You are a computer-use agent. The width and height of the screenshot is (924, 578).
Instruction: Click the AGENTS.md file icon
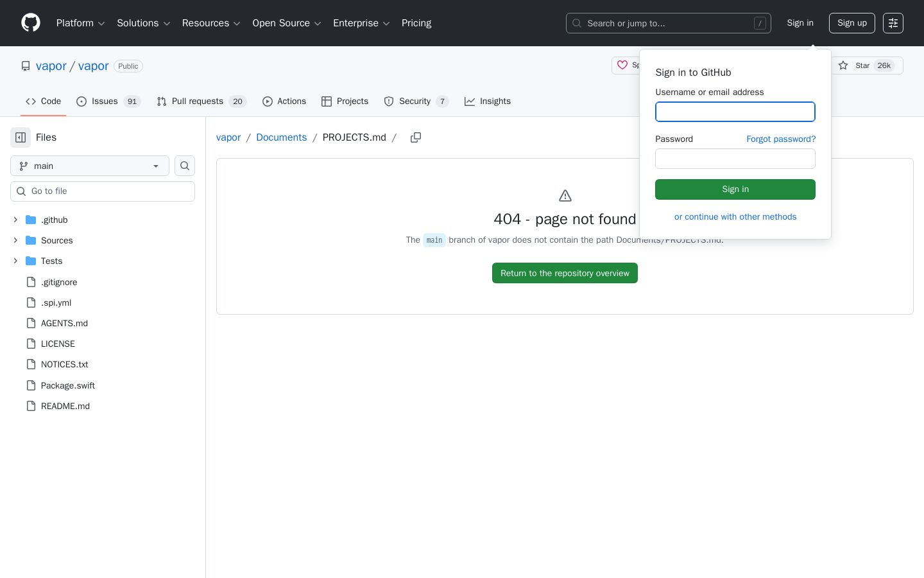pyautogui.click(x=31, y=323)
